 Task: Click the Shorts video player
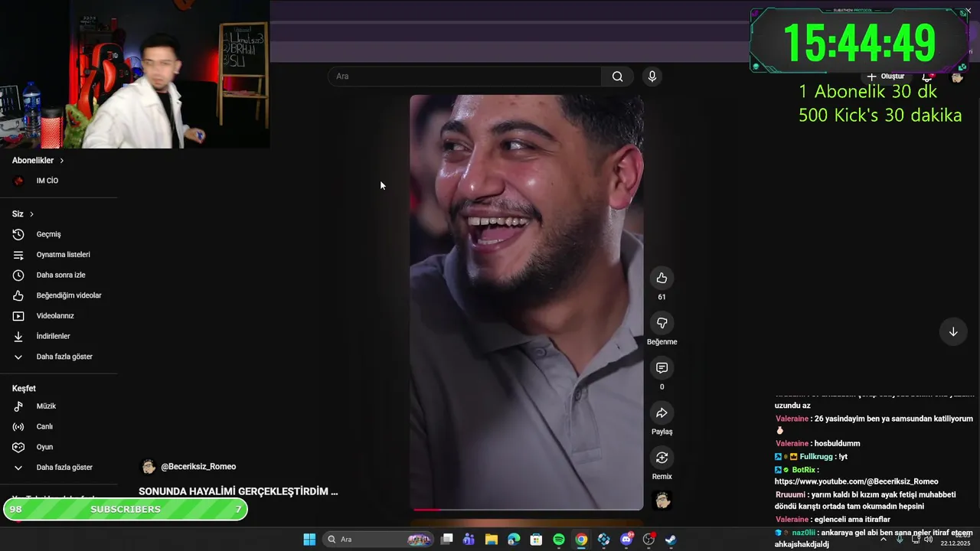(527, 302)
